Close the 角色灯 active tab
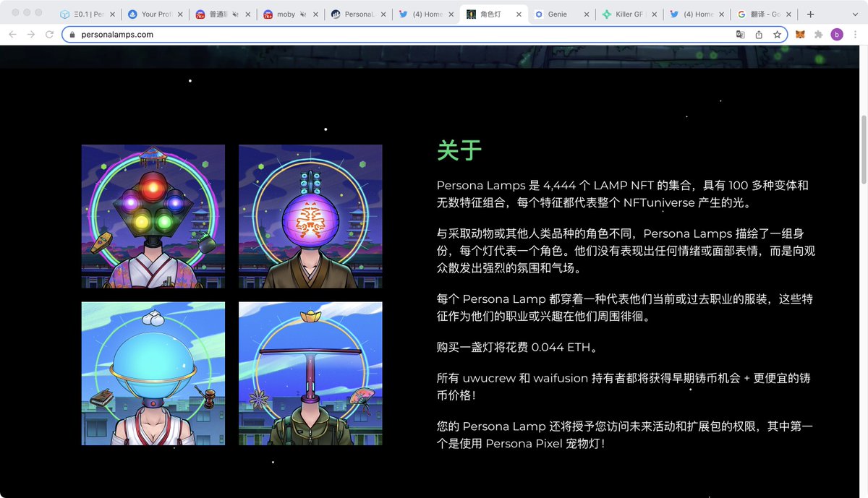 coord(519,14)
